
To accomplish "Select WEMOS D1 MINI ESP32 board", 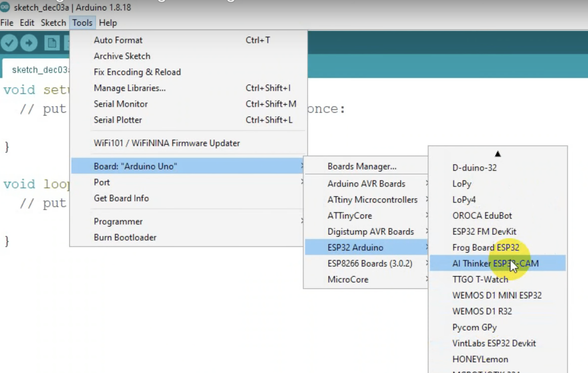I will coord(497,295).
